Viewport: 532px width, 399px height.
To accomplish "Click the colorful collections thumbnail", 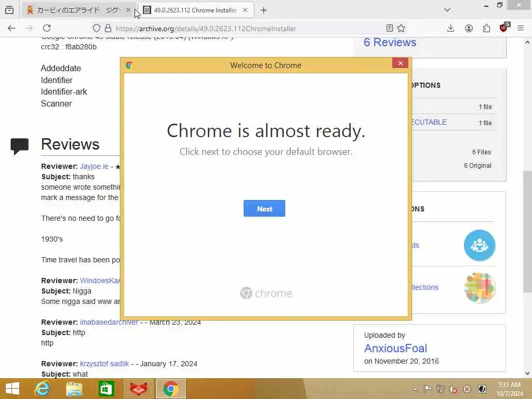I will pos(480,288).
